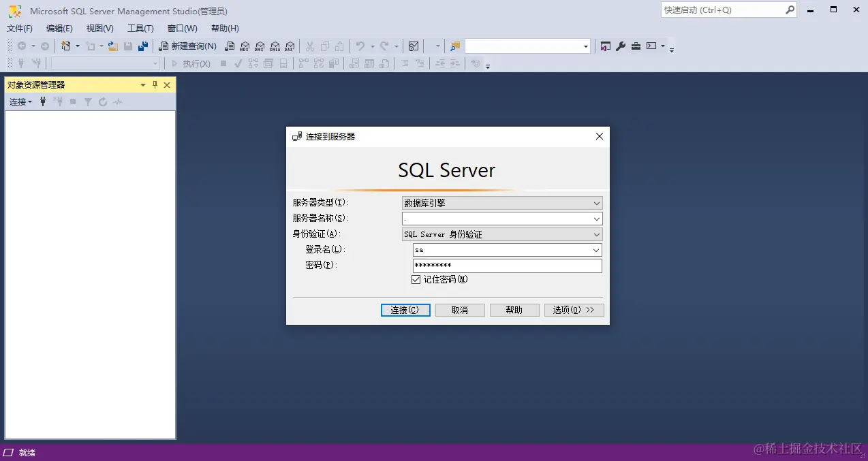Open a Database Engine query icon next to 新建查询

pyautogui.click(x=230, y=46)
